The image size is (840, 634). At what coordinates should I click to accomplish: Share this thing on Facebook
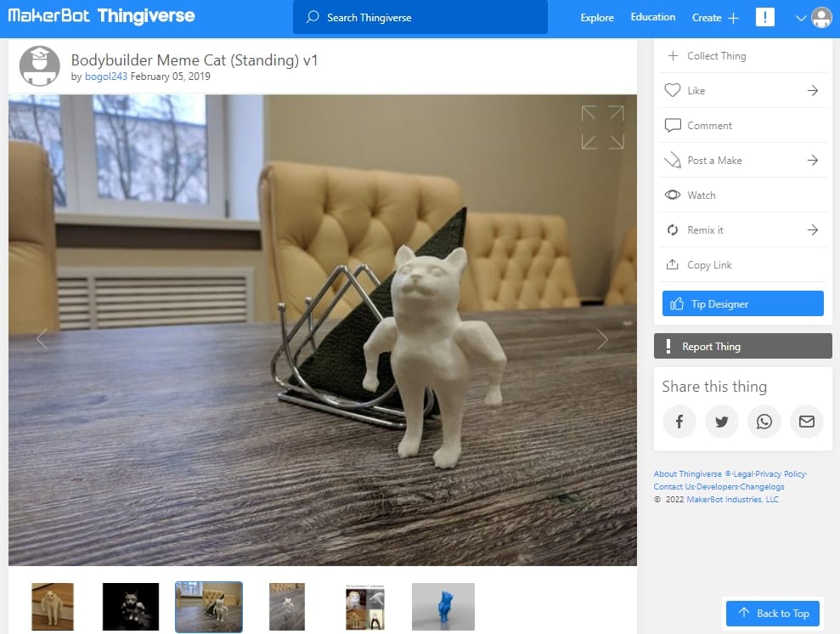click(x=679, y=422)
